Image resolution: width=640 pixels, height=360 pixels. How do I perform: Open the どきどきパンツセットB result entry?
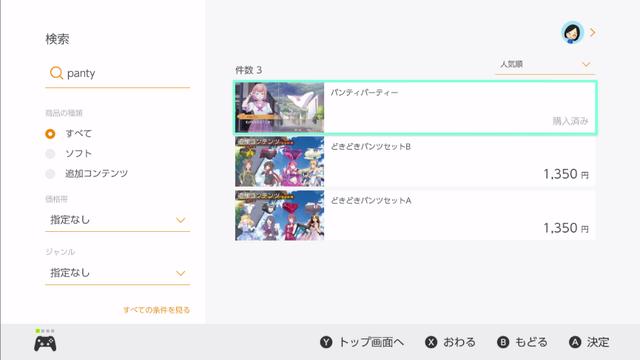[415, 161]
